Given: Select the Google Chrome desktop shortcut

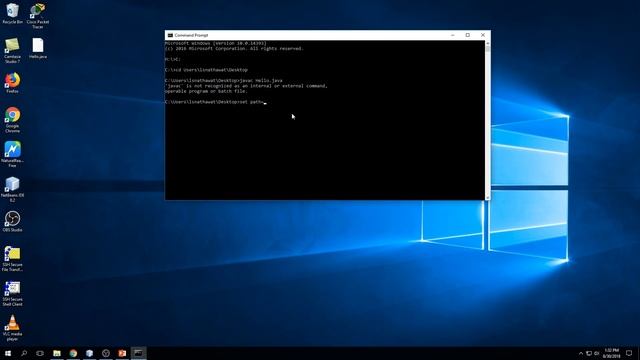Looking at the screenshot, I should pos(12,120).
